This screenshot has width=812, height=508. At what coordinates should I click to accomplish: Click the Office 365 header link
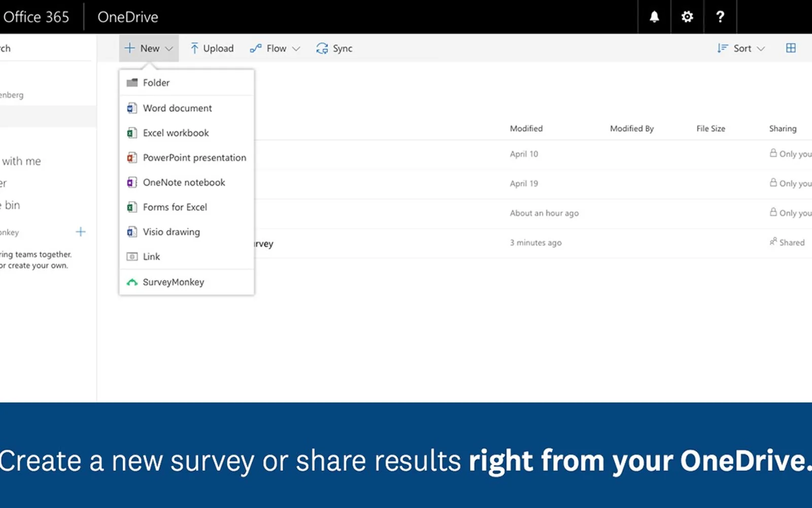click(x=36, y=17)
